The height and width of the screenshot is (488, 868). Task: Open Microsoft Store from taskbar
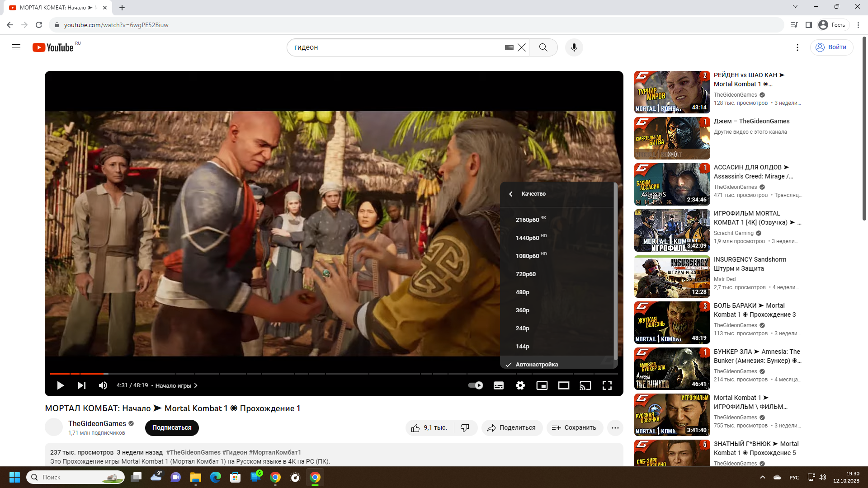(x=235, y=477)
